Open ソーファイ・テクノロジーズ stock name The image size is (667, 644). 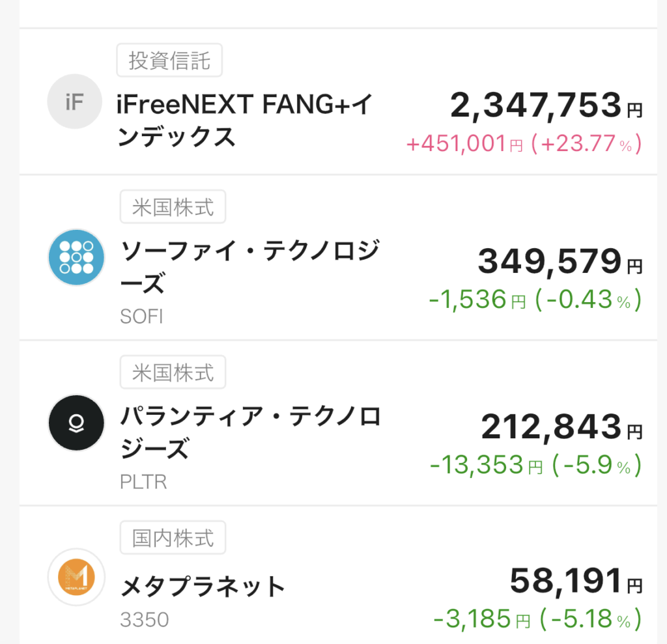tap(249, 267)
